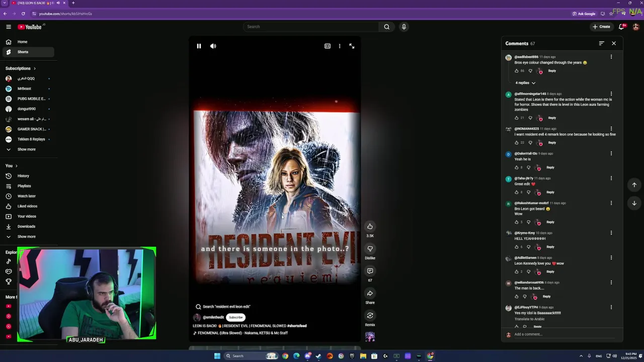Share this Short

click(370, 293)
